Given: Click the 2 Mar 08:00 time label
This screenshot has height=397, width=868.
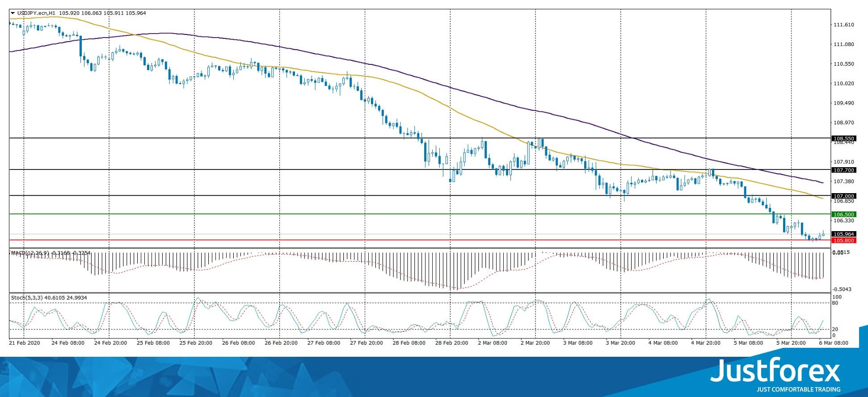Looking at the screenshot, I should coord(493,343).
